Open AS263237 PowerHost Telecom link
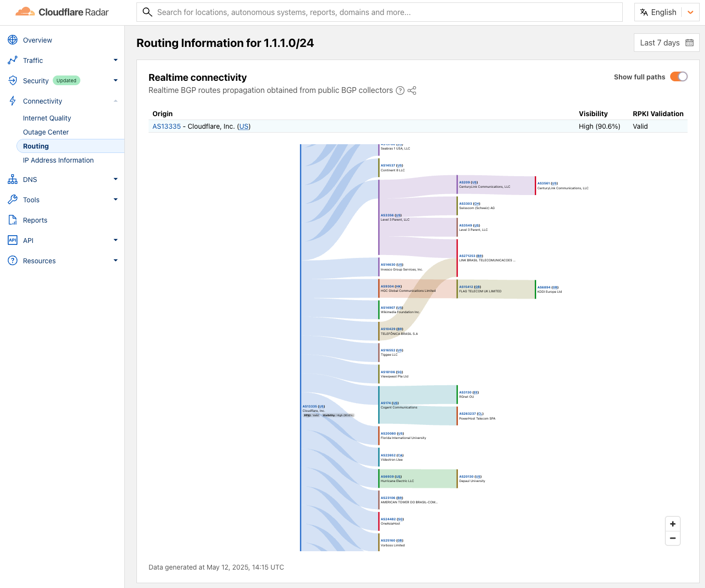This screenshot has width=705, height=588. coord(467,414)
